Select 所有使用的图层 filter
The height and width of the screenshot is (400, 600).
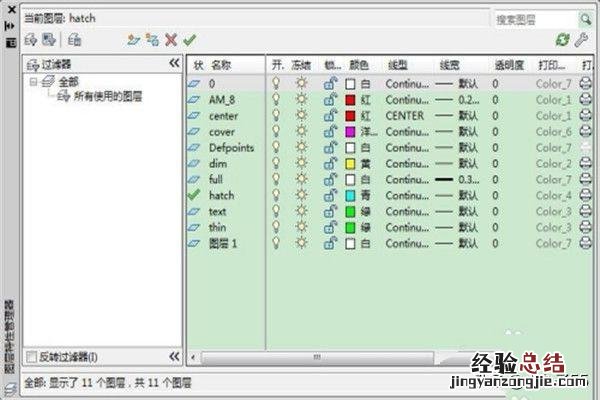point(108,96)
